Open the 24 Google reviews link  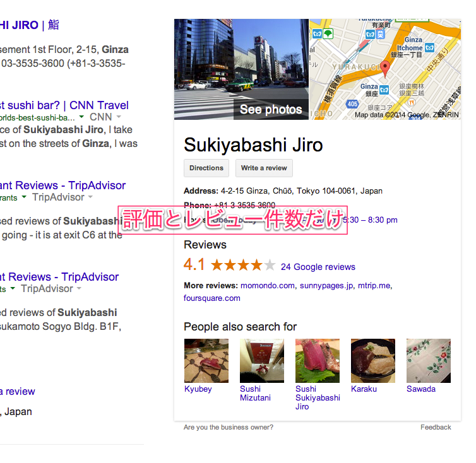(x=318, y=267)
